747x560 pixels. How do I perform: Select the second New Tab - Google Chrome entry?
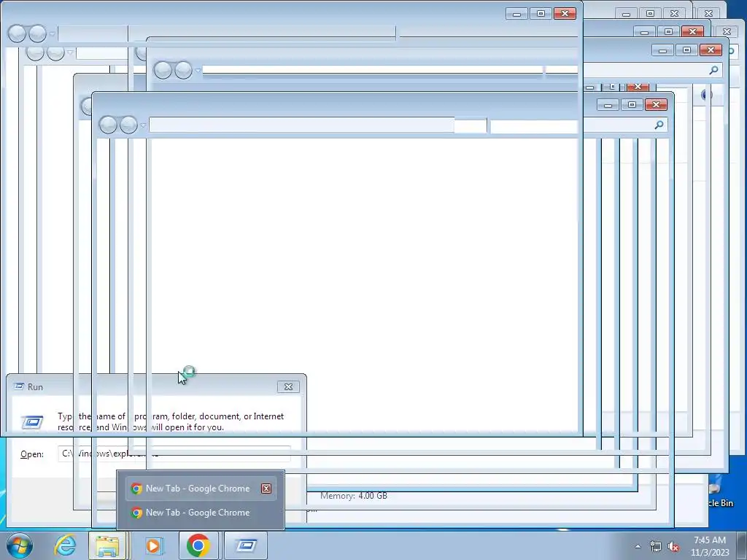[201, 513]
